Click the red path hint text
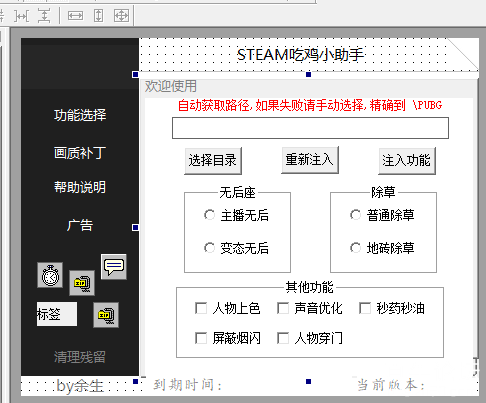 310,105
